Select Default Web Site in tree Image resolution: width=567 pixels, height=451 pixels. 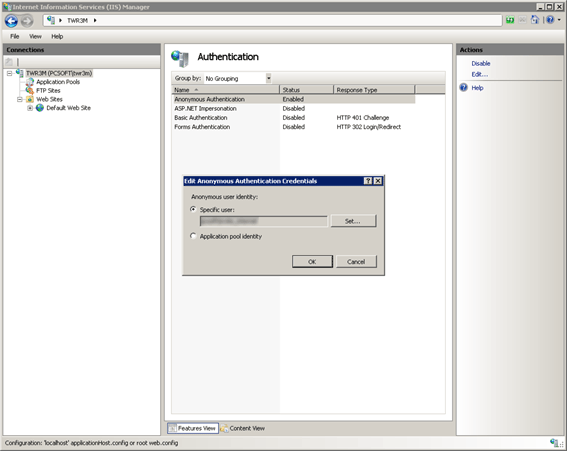[x=68, y=108]
